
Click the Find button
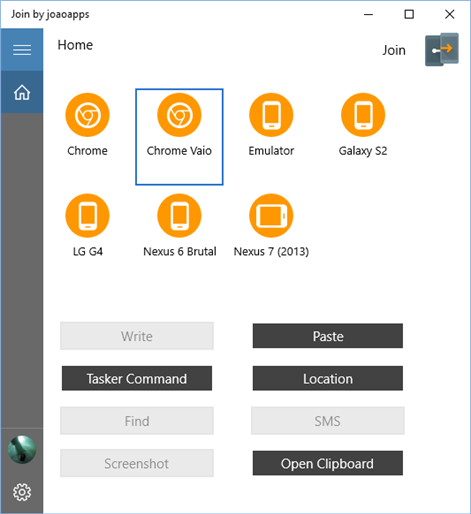[x=137, y=421]
